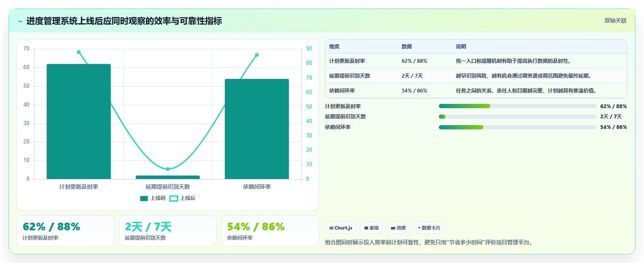644x263 pixels.
Task: Click the lightning icon beside the title
Action: (x=20, y=21)
